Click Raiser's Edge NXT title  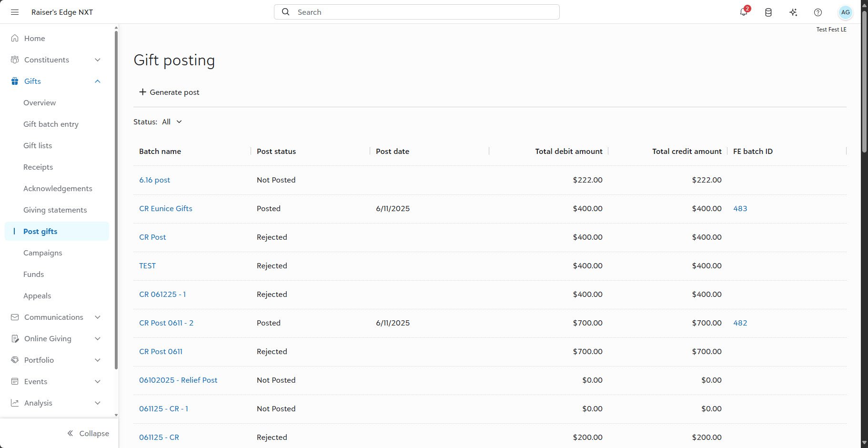click(x=62, y=12)
